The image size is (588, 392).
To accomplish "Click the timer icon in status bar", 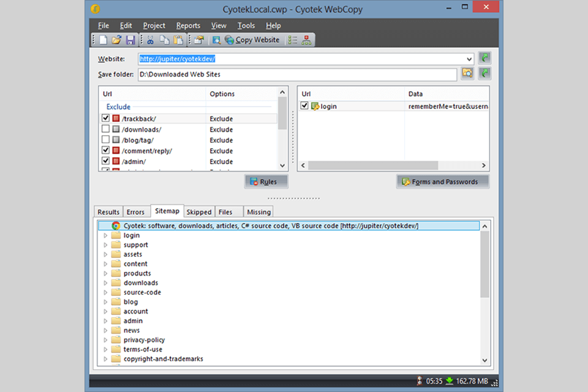I will pos(419,381).
